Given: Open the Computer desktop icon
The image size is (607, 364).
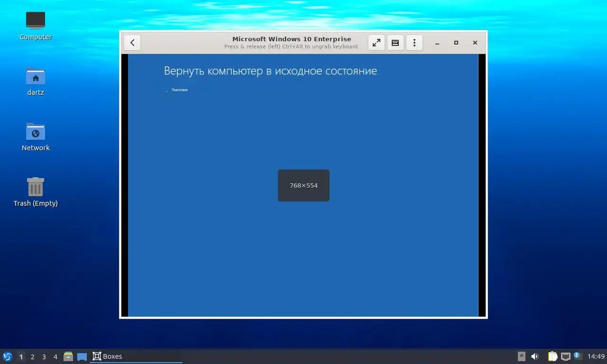Looking at the screenshot, I should (x=36, y=26).
